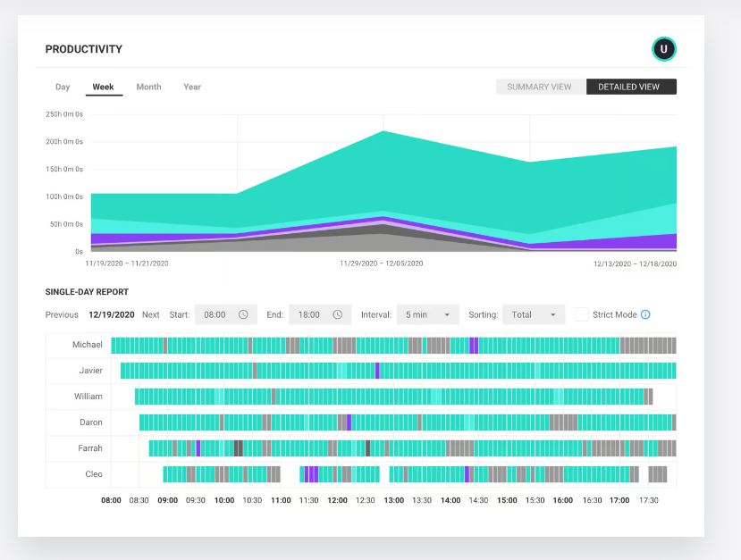Click the 11/29/2020 – 12/05/2020 axis label

[x=382, y=263]
